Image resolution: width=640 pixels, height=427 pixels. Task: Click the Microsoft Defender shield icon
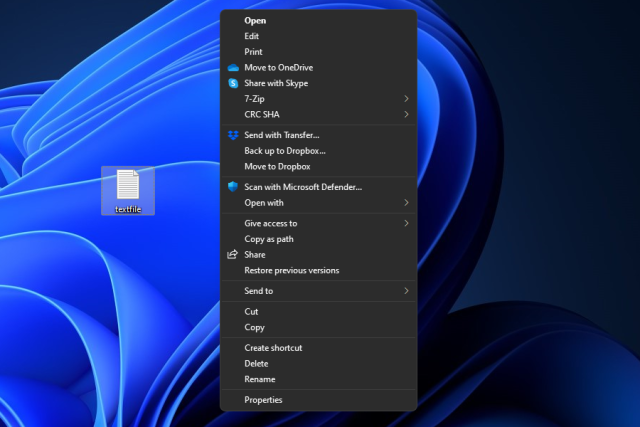(x=233, y=187)
